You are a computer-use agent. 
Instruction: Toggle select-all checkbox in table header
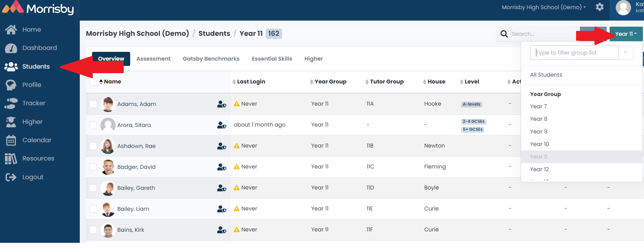pos(93,82)
